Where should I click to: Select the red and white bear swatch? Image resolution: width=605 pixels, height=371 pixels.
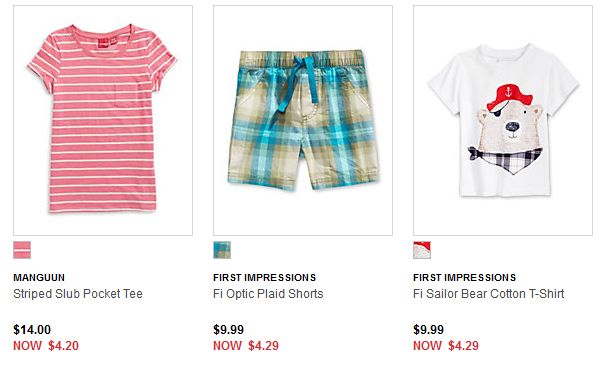[422, 250]
